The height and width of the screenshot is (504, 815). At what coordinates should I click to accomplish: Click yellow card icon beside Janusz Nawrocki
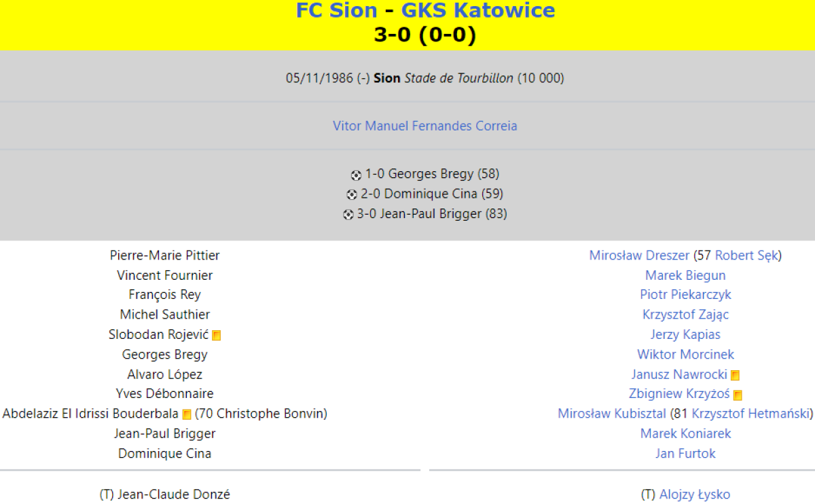click(x=735, y=375)
